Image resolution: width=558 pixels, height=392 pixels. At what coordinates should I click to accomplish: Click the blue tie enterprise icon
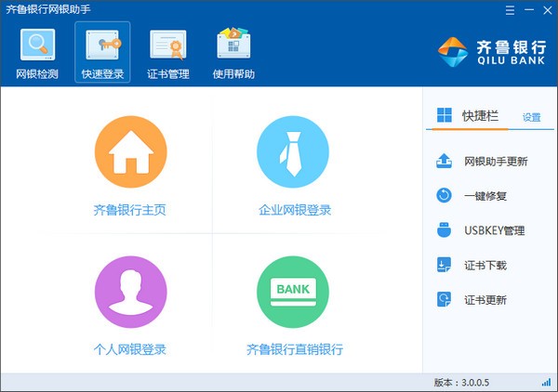point(293,151)
